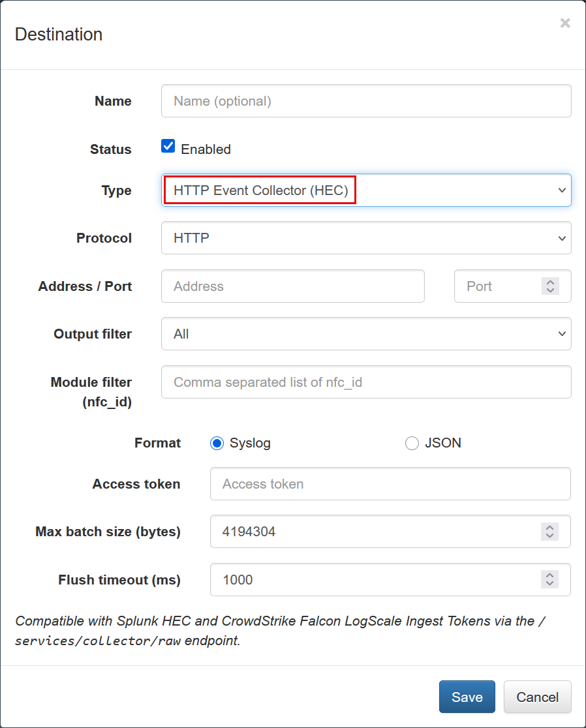Open the Output filter dropdown
The width and height of the screenshot is (586, 728).
point(365,334)
